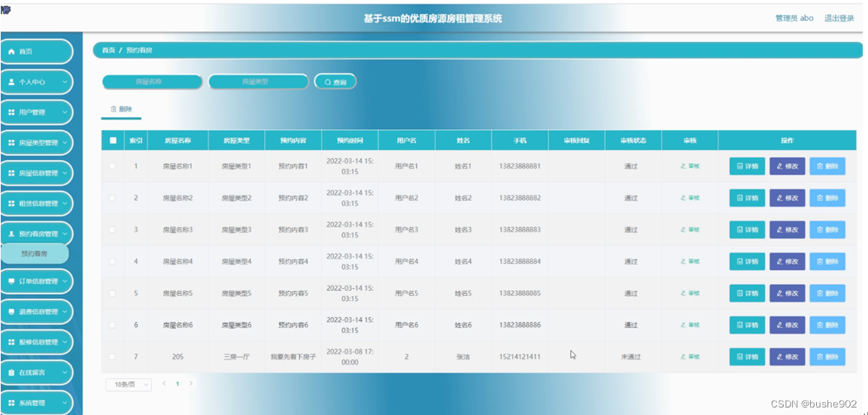
Task: Expand 房屋信息管理 chevron in sidebar
Action: 65,173
